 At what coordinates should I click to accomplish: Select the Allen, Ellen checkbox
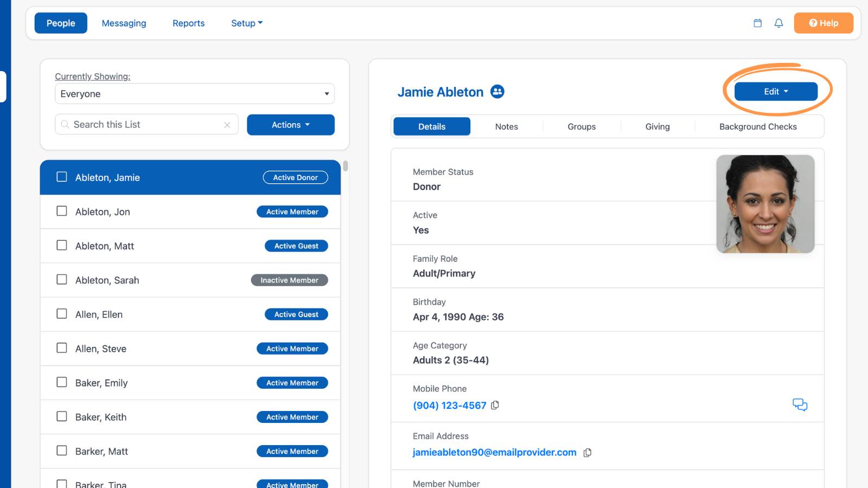(62, 314)
